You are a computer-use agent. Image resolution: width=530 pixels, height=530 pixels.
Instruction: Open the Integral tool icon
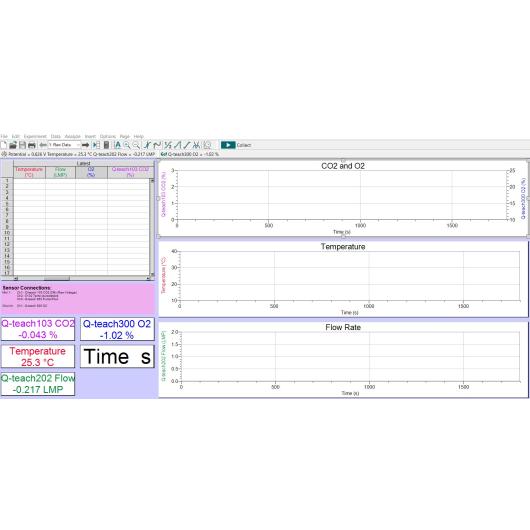coord(177,145)
